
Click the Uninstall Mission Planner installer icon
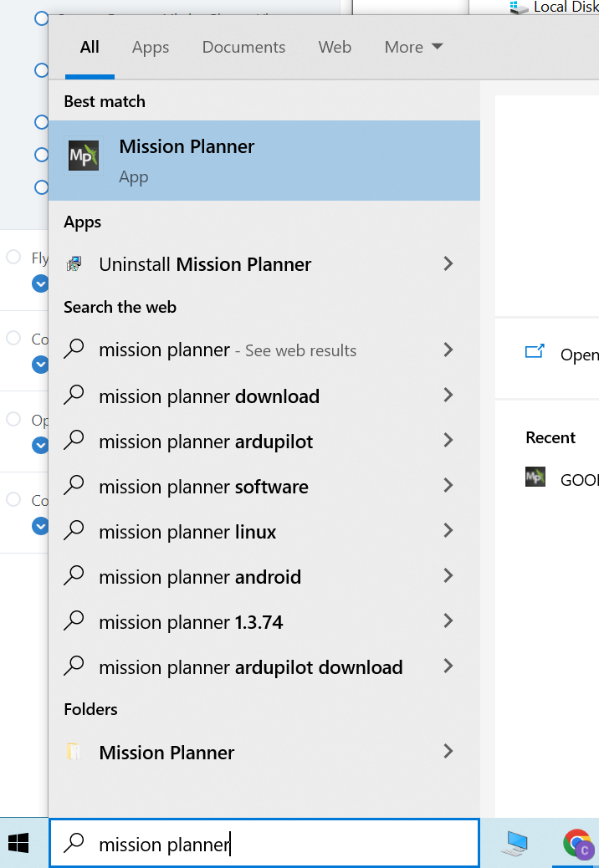coord(74,264)
